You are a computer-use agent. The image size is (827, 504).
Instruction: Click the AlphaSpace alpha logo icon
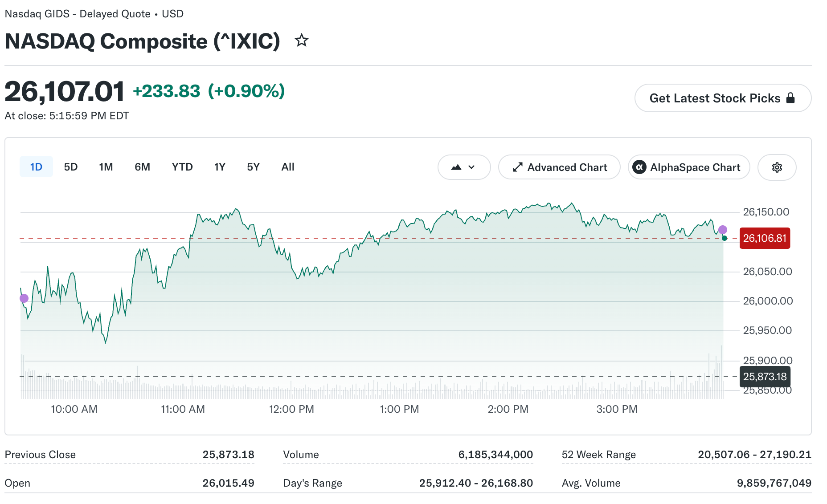click(639, 167)
